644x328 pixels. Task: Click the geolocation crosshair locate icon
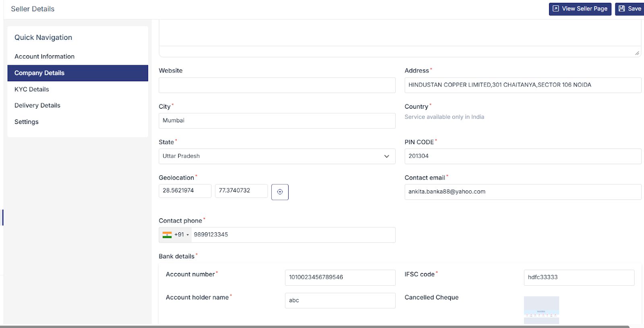click(280, 192)
